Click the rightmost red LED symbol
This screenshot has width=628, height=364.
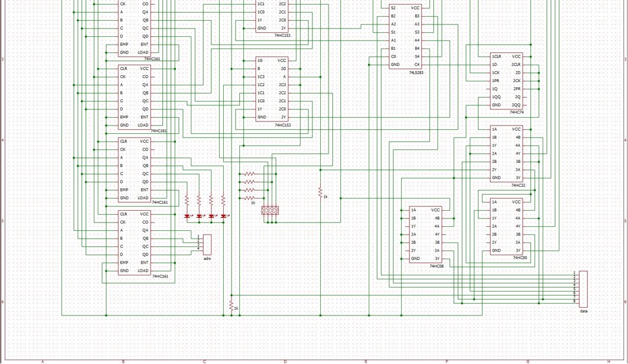click(224, 216)
